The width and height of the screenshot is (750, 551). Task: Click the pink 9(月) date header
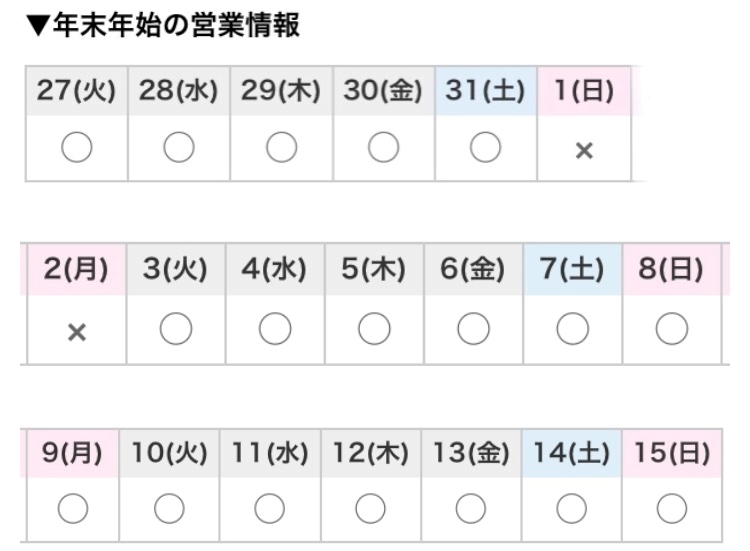click(x=72, y=452)
